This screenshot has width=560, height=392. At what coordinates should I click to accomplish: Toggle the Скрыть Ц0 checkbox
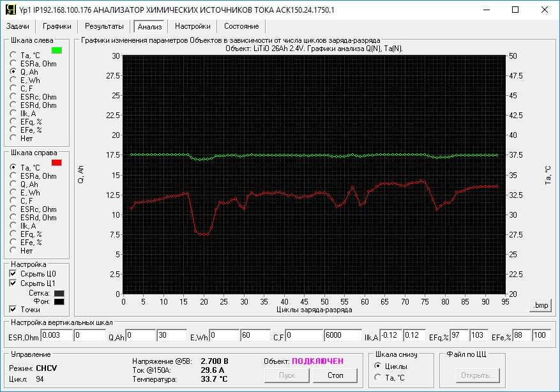pyautogui.click(x=13, y=273)
